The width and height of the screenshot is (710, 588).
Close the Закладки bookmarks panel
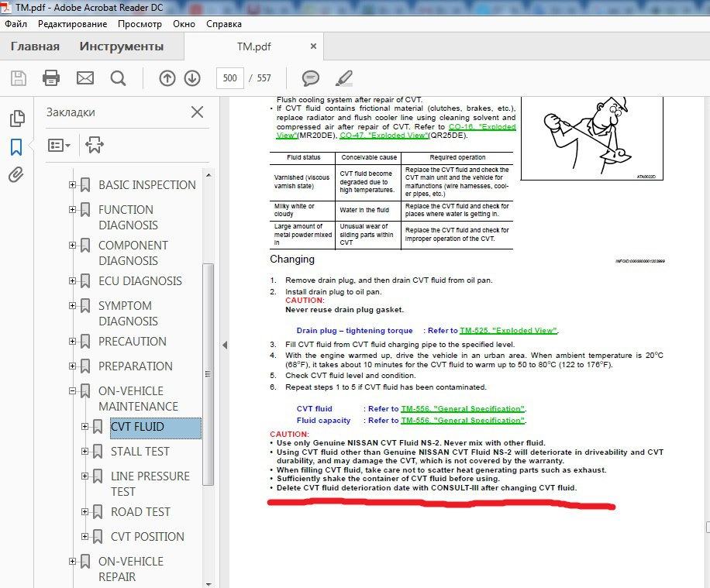tap(197, 112)
